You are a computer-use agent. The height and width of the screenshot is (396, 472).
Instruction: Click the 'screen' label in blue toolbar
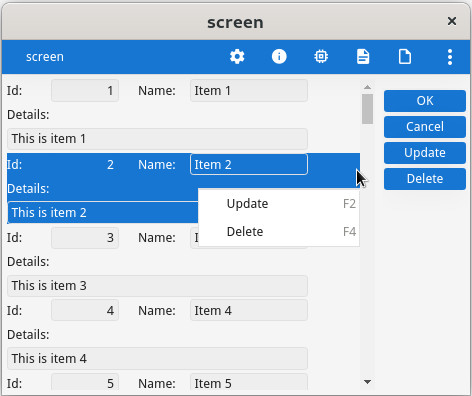coord(45,57)
